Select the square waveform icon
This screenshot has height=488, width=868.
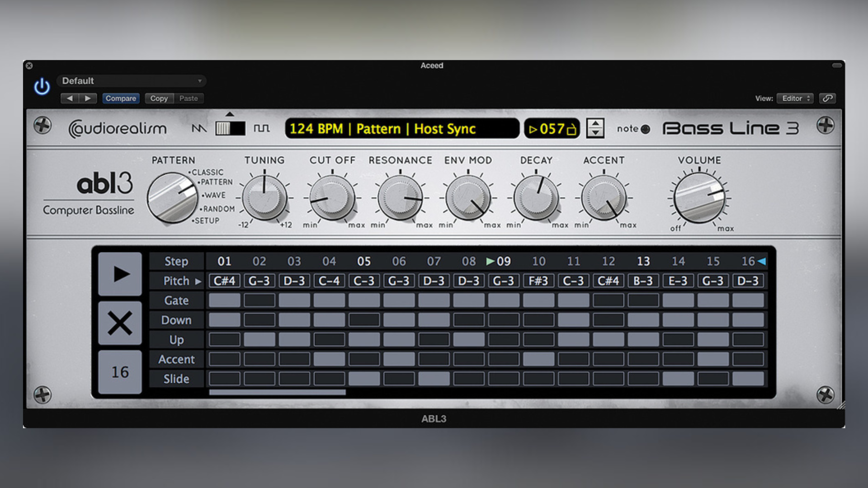click(261, 129)
